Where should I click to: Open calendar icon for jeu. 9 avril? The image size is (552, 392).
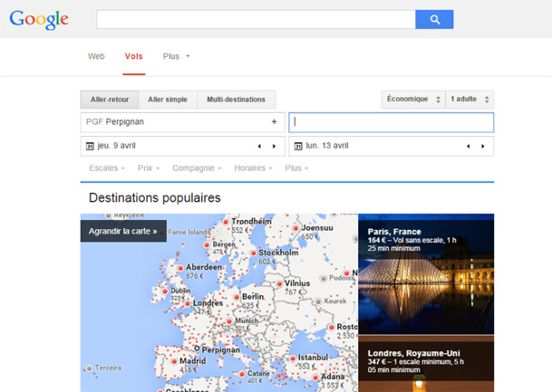click(90, 146)
